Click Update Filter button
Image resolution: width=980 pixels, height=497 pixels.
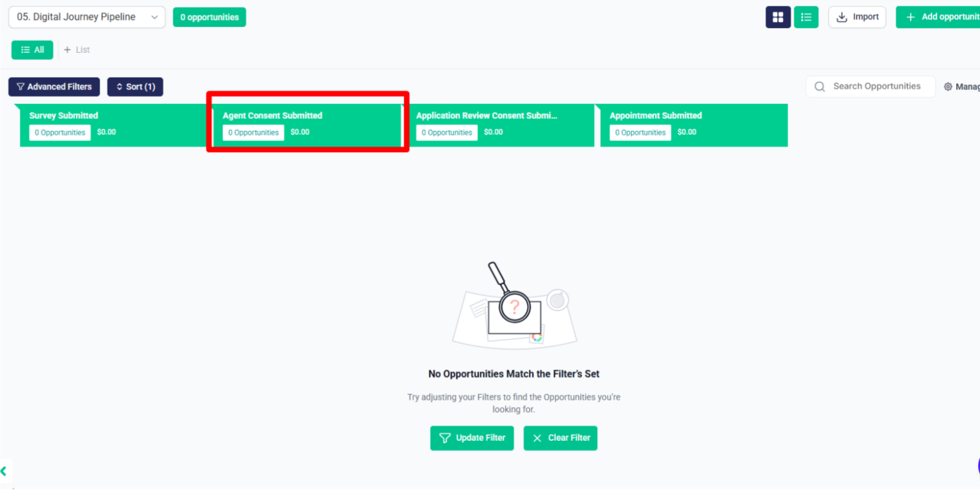[472, 438]
